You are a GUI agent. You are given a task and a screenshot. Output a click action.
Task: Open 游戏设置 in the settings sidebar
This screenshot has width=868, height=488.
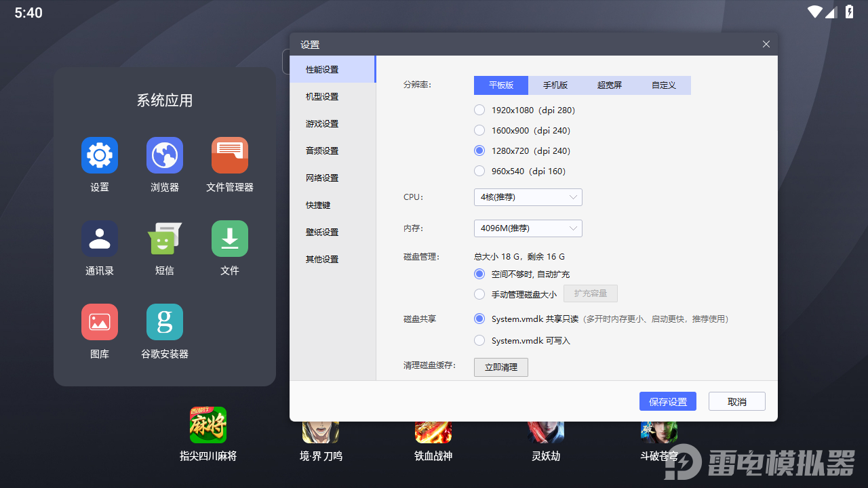pos(322,124)
